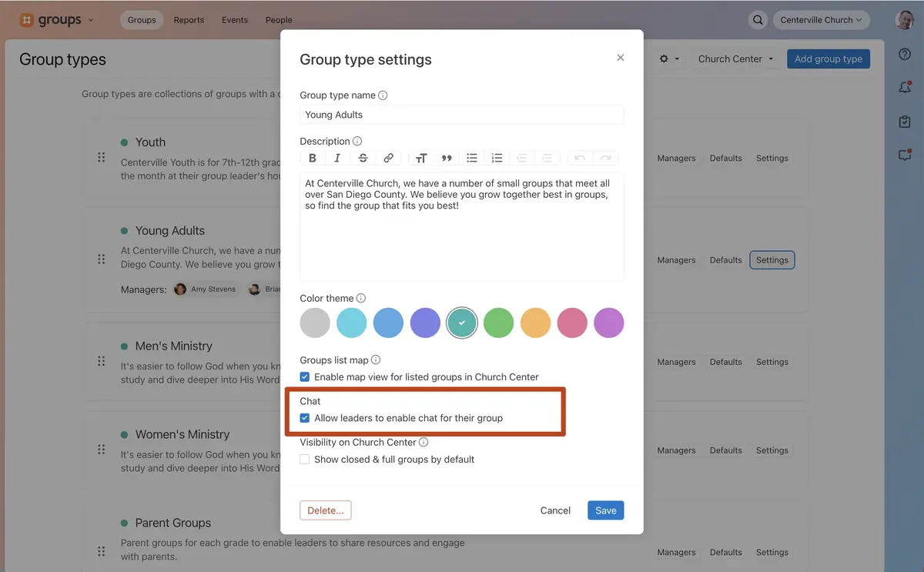
Task: Uncheck Allow leaders to enable chat
Action: (305, 418)
